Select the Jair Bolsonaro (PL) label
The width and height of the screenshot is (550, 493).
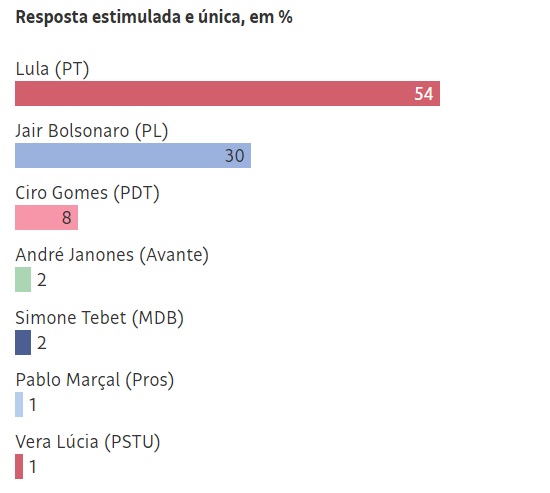coord(92,131)
